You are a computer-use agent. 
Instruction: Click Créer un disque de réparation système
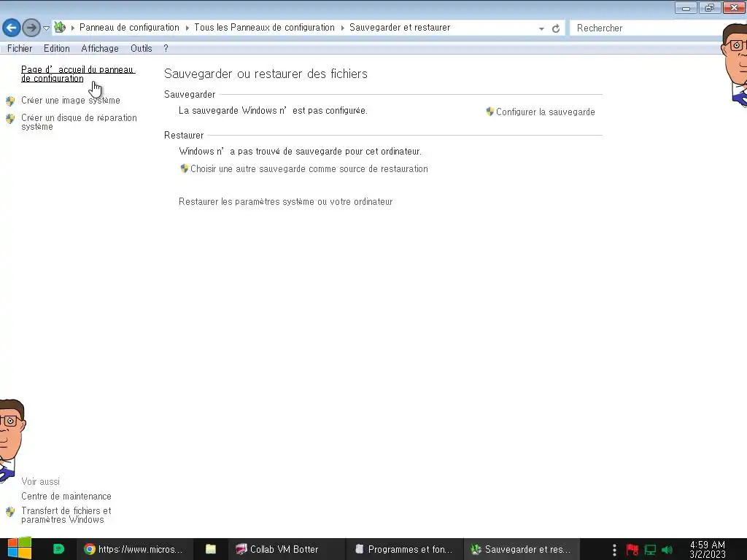tap(79, 122)
